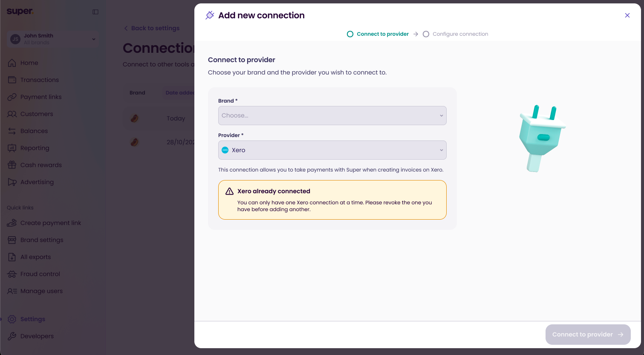Click the Xero already connected heading
The height and width of the screenshot is (355, 644).
(274, 191)
